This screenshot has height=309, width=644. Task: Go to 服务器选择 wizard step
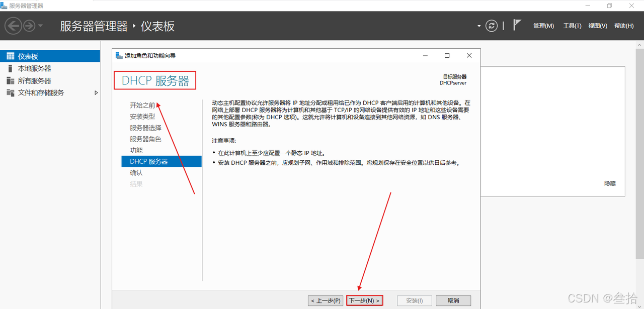[x=145, y=128]
